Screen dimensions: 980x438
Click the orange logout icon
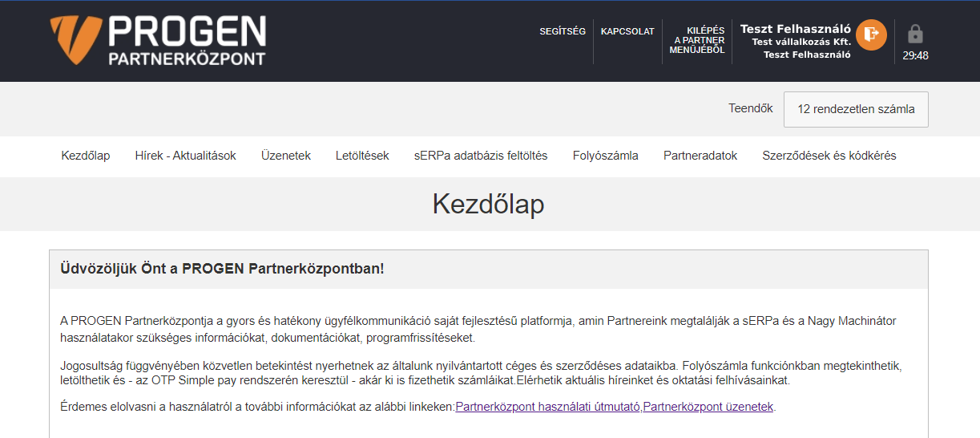pyautogui.click(x=871, y=34)
